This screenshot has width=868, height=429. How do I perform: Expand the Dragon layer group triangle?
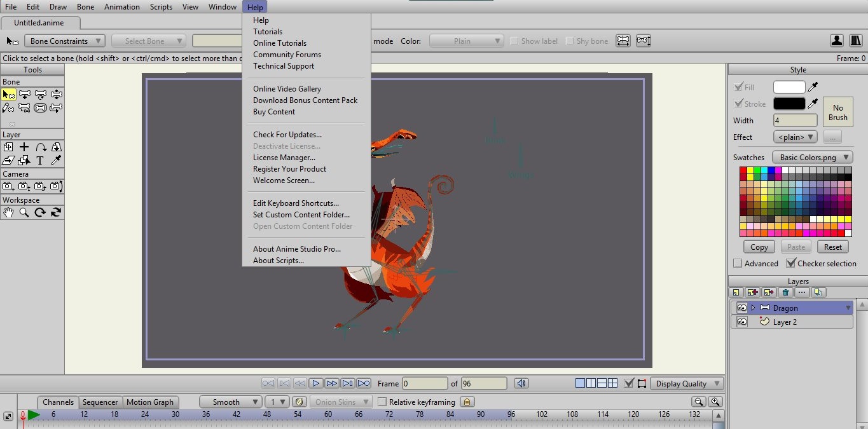click(x=753, y=308)
